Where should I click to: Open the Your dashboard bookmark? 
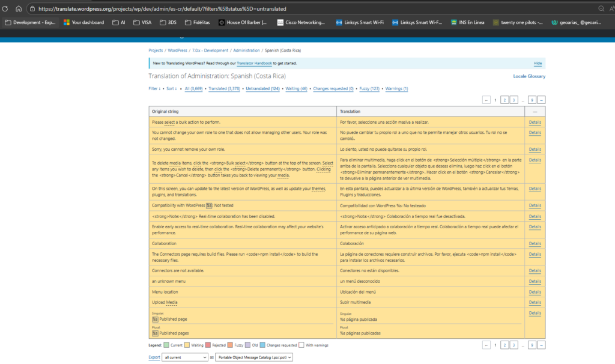(x=83, y=23)
